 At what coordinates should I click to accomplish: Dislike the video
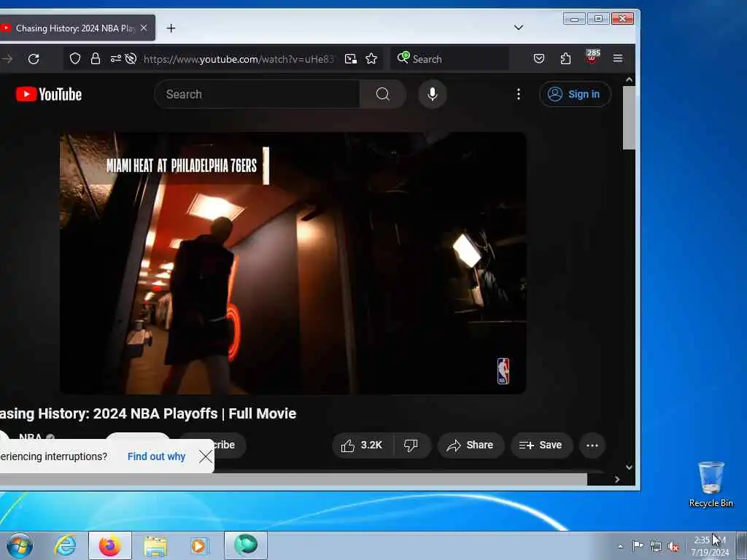[411, 446]
